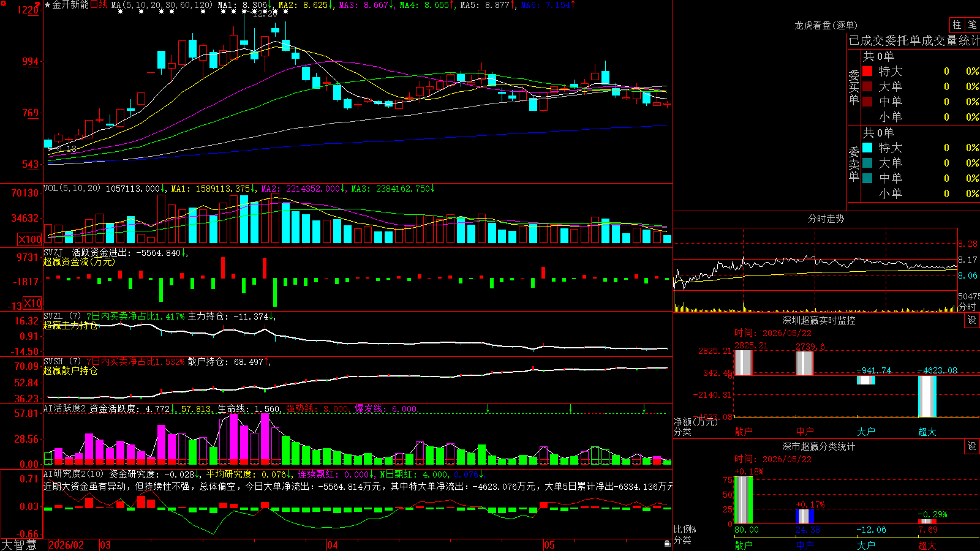This screenshot has width=980, height=551.
Task: Click the SVSH indicator name
Action: 53,361
